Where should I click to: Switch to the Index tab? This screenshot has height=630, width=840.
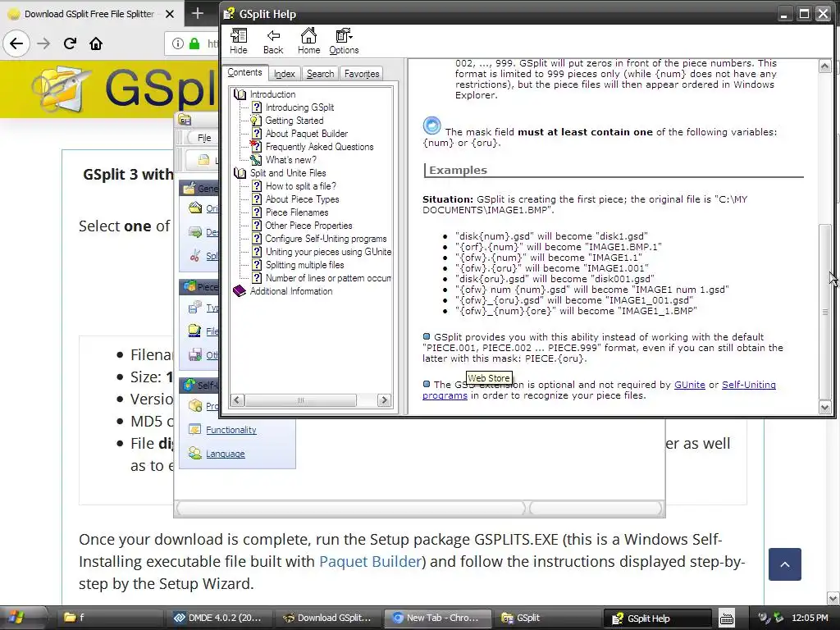(x=285, y=74)
